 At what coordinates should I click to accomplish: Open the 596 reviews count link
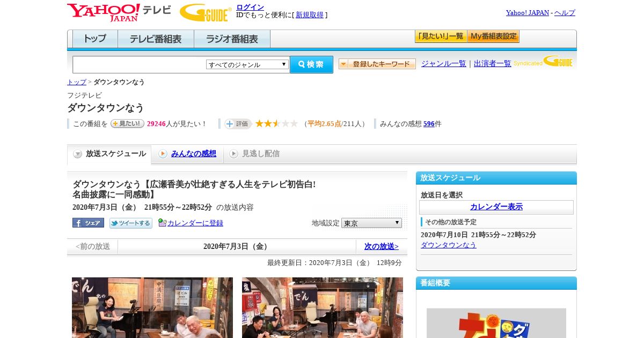click(x=429, y=124)
